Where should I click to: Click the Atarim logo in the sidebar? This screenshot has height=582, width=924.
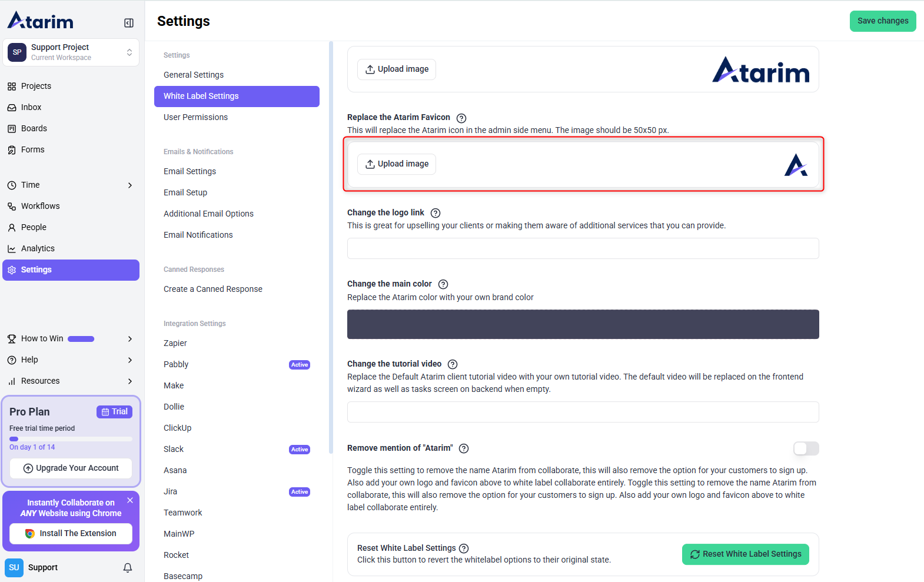click(41, 21)
